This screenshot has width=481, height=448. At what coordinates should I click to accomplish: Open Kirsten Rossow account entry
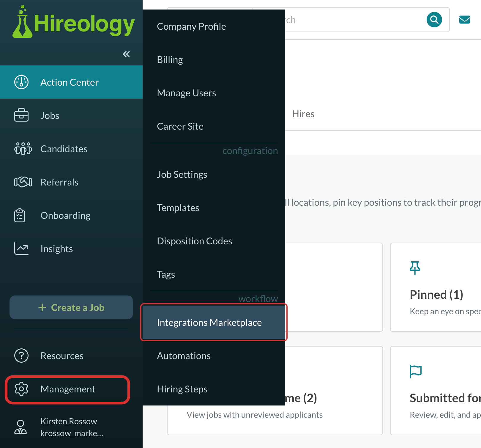tap(71, 427)
